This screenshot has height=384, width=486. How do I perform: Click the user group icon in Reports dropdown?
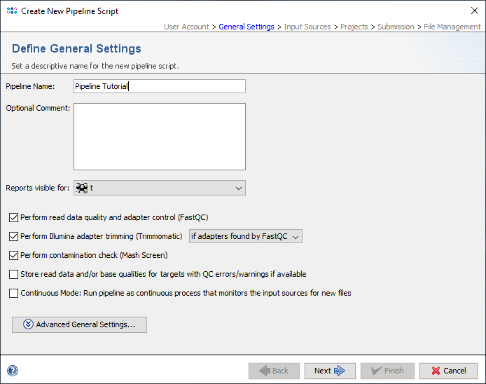82,188
